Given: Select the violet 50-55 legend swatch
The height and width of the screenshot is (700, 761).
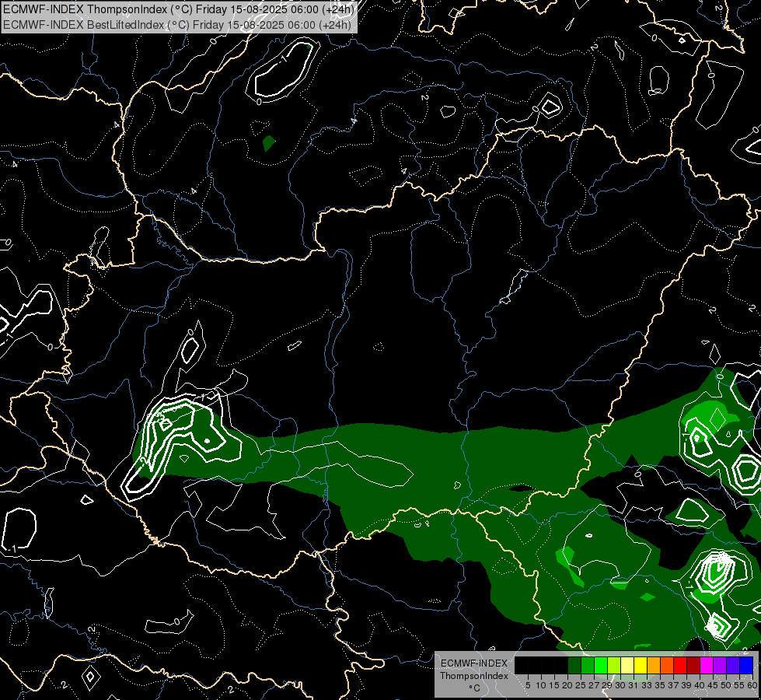Looking at the screenshot, I should [x=733, y=665].
